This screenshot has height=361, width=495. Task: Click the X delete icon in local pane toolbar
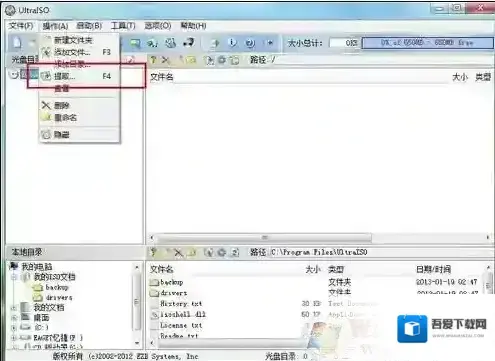[x=179, y=253]
